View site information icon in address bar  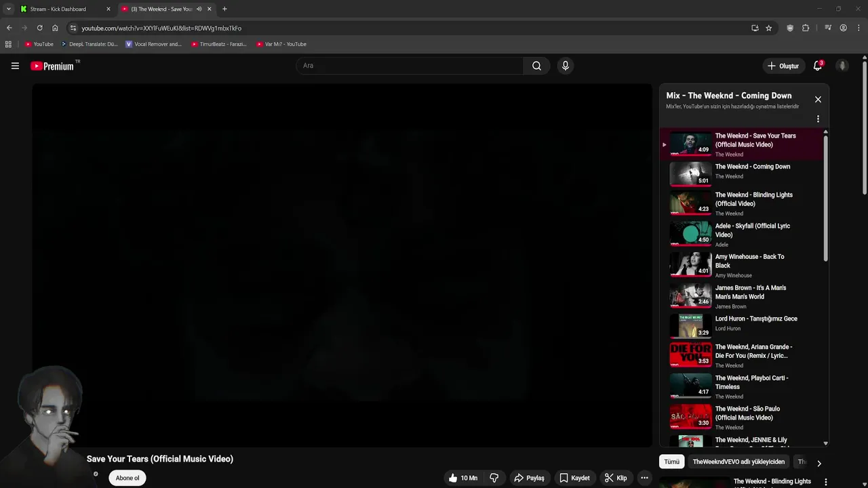pyautogui.click(x=73, y=28)
